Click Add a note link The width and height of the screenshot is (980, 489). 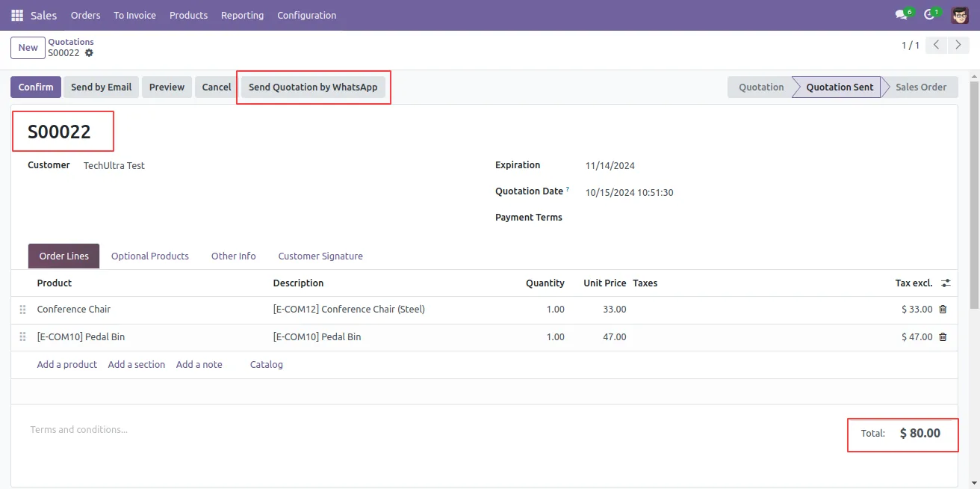pyautogui.click(x=199, y=365)
